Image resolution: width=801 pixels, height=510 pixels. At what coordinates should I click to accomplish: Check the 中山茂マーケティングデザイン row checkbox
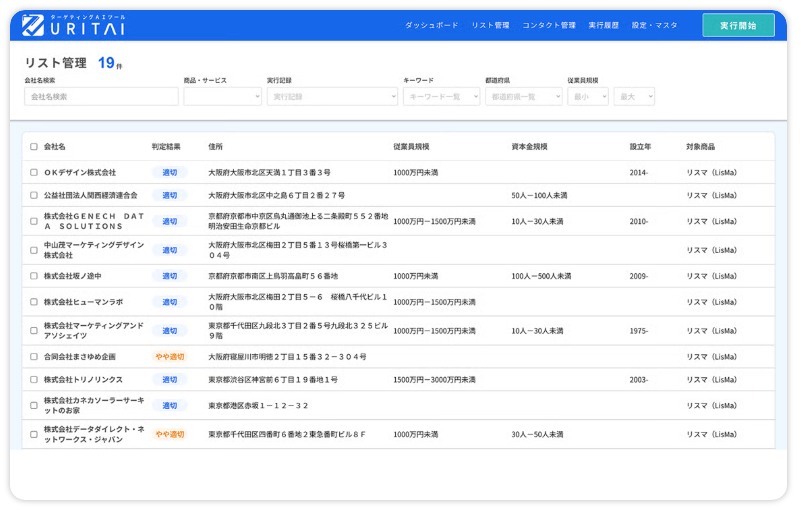coord(34,250)
